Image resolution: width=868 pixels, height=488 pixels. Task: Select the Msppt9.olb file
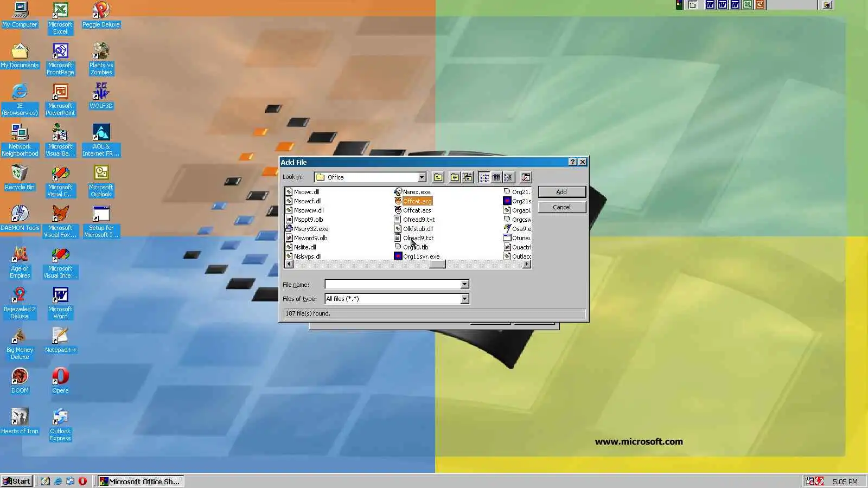(304, 220)
